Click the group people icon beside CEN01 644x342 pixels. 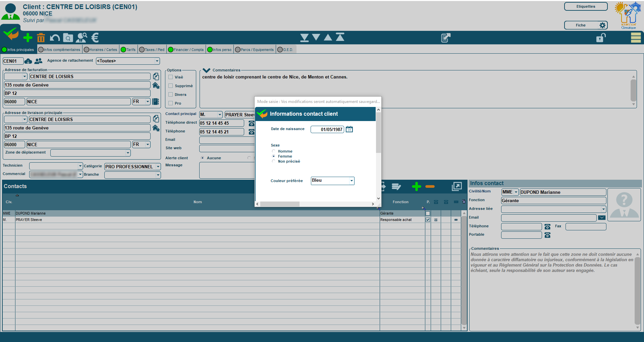tap(39, 61)
